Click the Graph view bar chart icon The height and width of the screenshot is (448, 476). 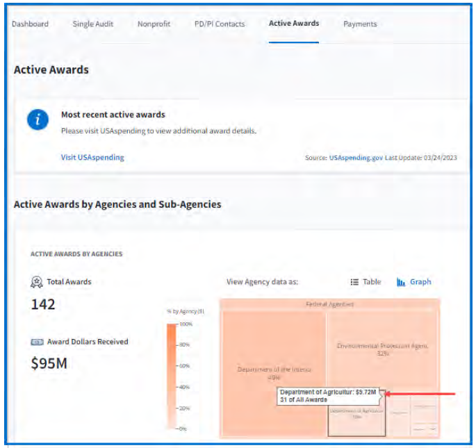[x=401, y=282]
